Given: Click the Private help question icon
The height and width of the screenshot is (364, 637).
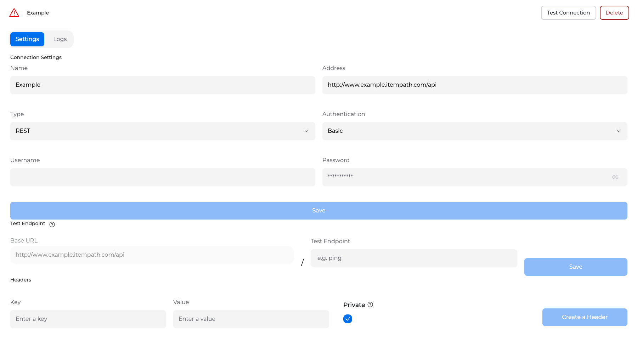Looking at the screenshot, I should point(370,305).
